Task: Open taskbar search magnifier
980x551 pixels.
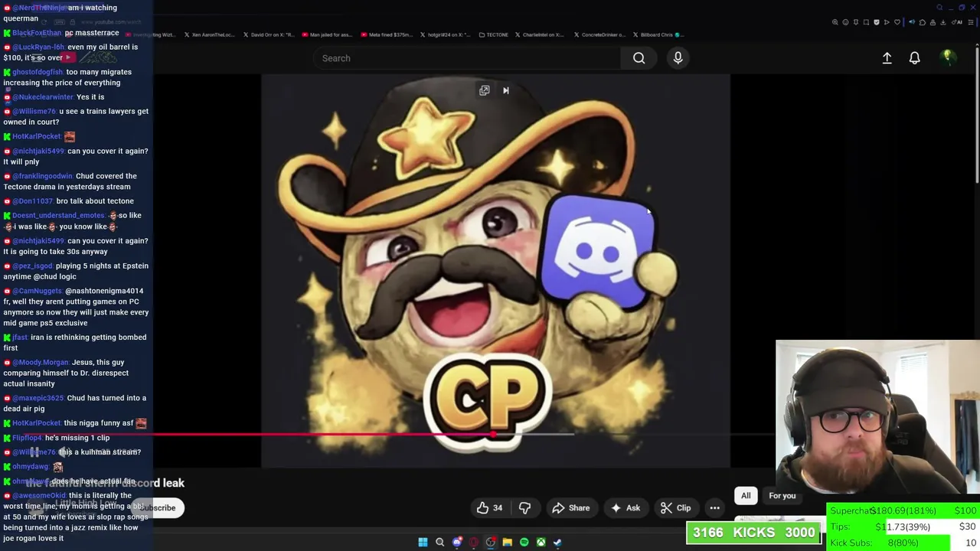Action: [439, 542]
